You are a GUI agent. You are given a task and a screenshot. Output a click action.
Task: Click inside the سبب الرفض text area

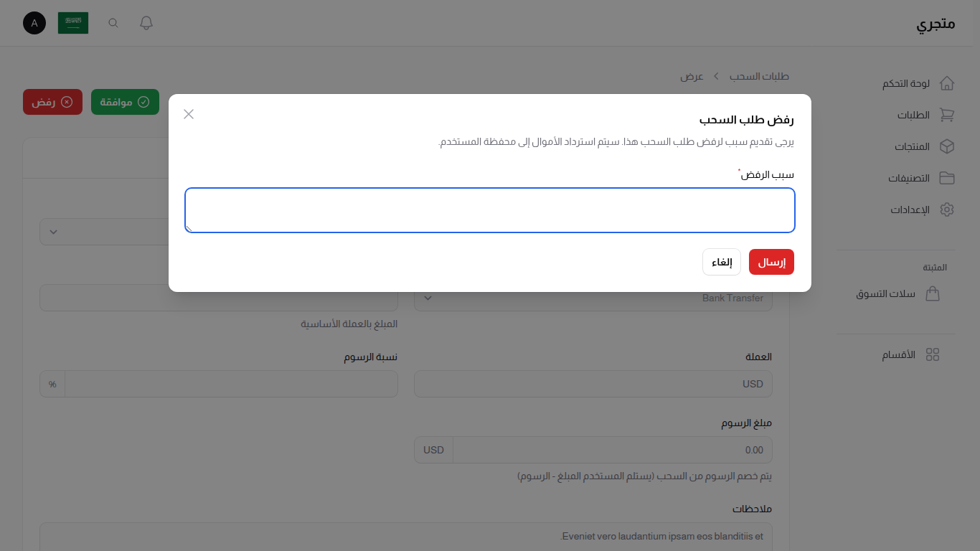pos(490,210)
